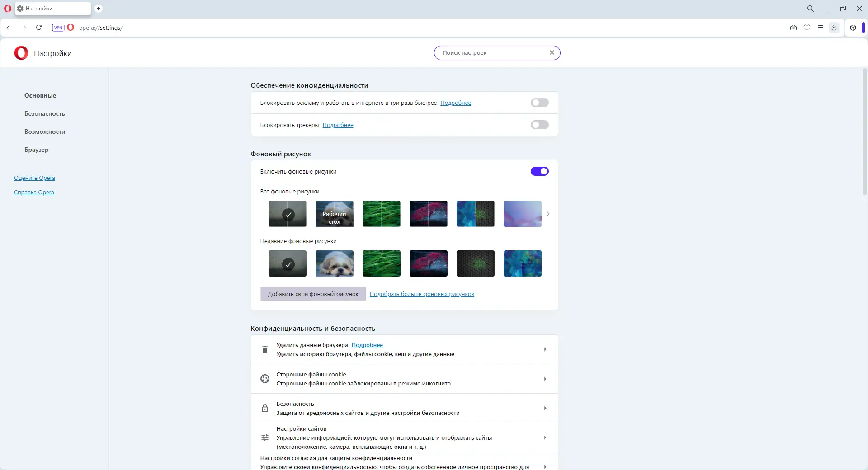Select blue and hexagon split wallpaper

476,214
